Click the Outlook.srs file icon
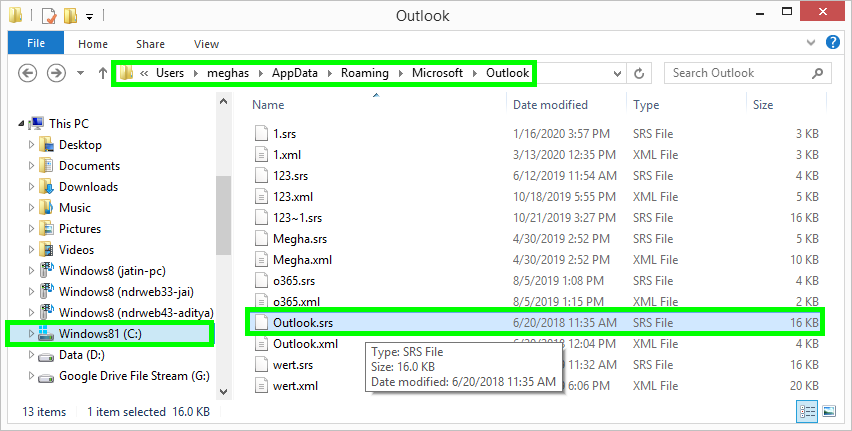Image resolution: width=852 pixels, height=431 pixels. coord(262,323)
